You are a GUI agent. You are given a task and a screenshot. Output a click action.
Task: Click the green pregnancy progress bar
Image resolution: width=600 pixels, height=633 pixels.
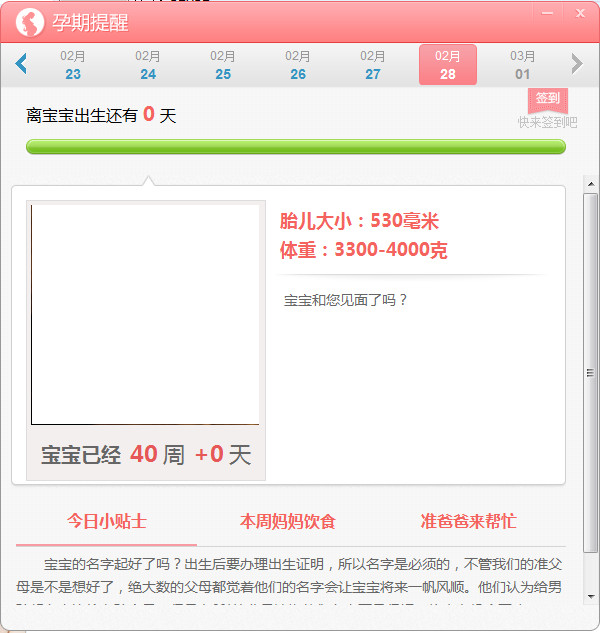pyautogui.click(x=296, y=147)
